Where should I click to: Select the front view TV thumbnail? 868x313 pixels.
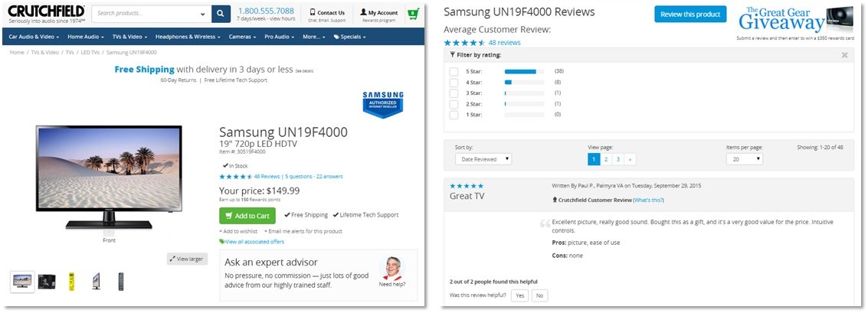click(22, 282)
